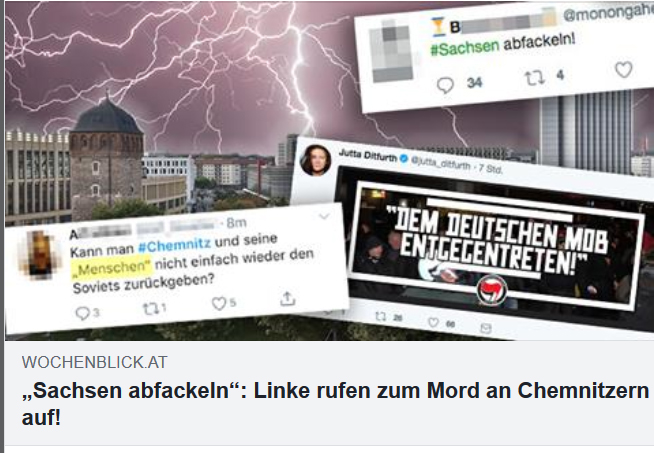Like the Sachsen abfackeln tweet via heart

(624, 69)
